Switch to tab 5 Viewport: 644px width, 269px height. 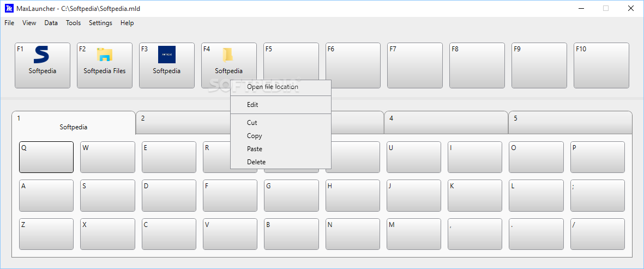[x=570, y=122]
